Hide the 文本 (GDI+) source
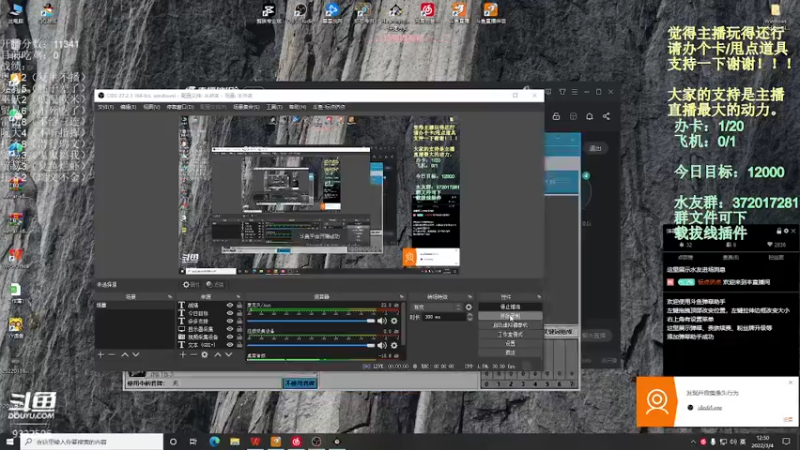800x450 pixels. pos(230,345)
